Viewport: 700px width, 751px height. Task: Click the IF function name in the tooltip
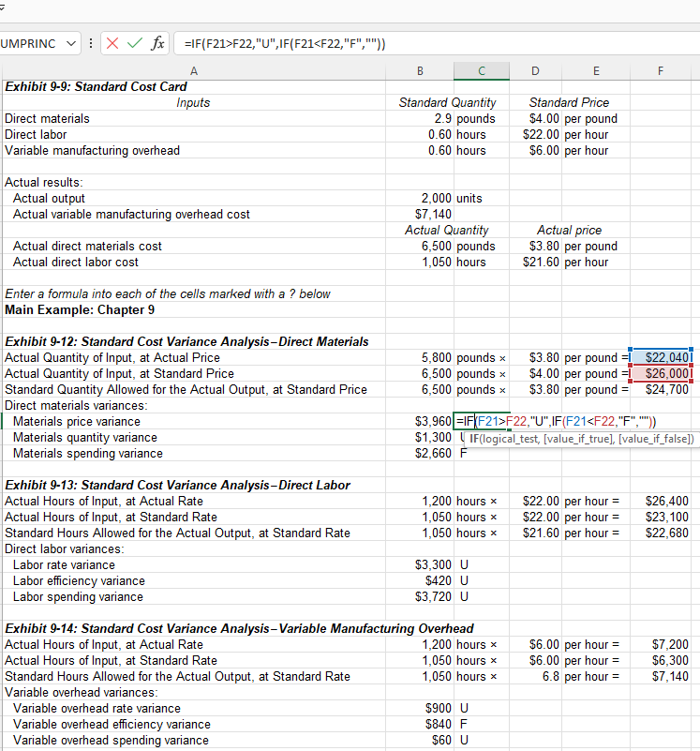click(x=474, y=439)
